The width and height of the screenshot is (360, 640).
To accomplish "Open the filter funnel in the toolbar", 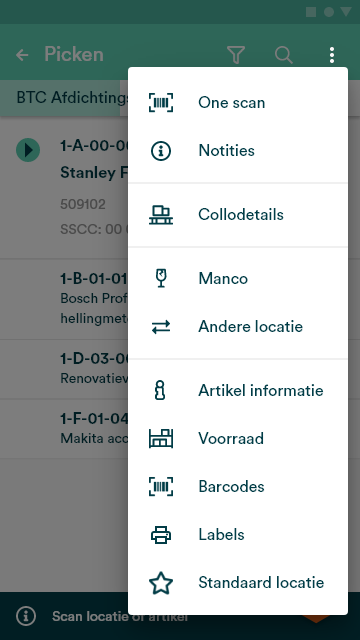I will (x=236, y=55).
